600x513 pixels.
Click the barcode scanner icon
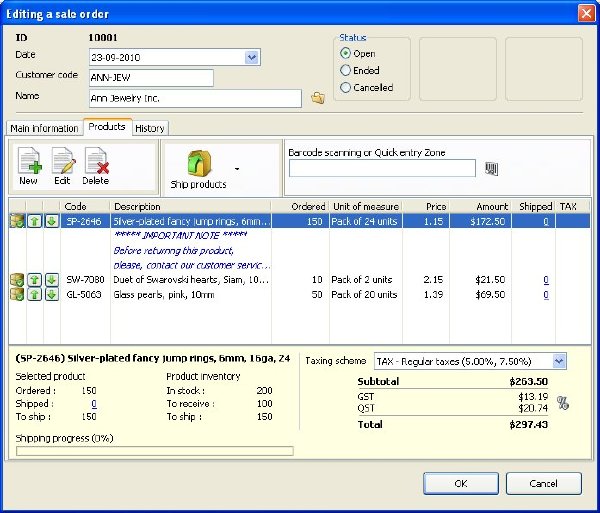[491, 169]
